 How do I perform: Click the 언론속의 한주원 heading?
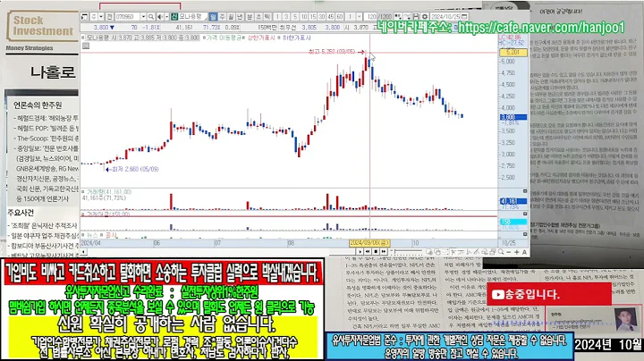(x=38, y=105)
